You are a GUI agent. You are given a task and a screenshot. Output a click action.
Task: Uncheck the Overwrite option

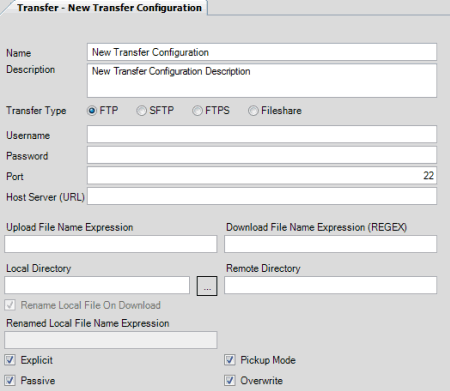click(230, 380)
